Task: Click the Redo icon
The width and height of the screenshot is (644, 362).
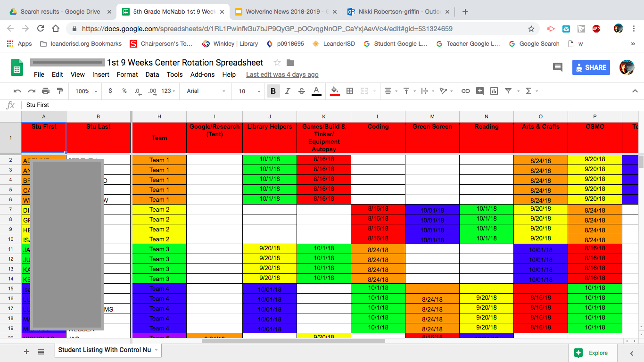Action: pos(32,91)
